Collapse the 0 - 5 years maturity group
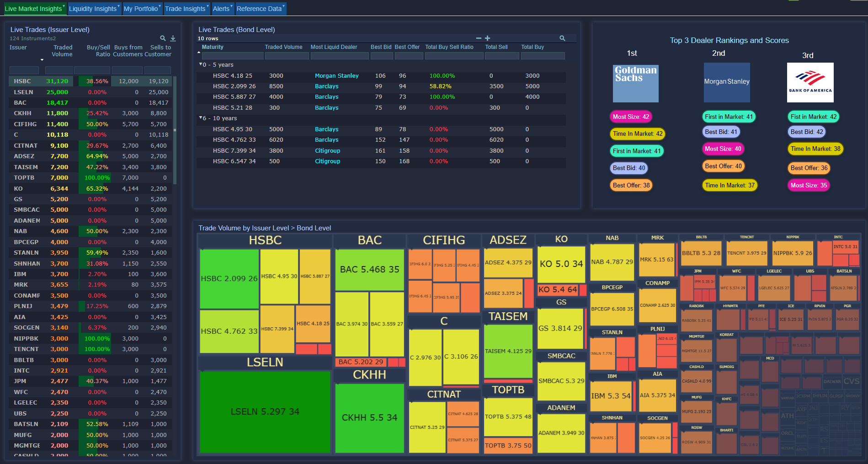The height and width of the screenshot is (464, 868). pos(200,64)
